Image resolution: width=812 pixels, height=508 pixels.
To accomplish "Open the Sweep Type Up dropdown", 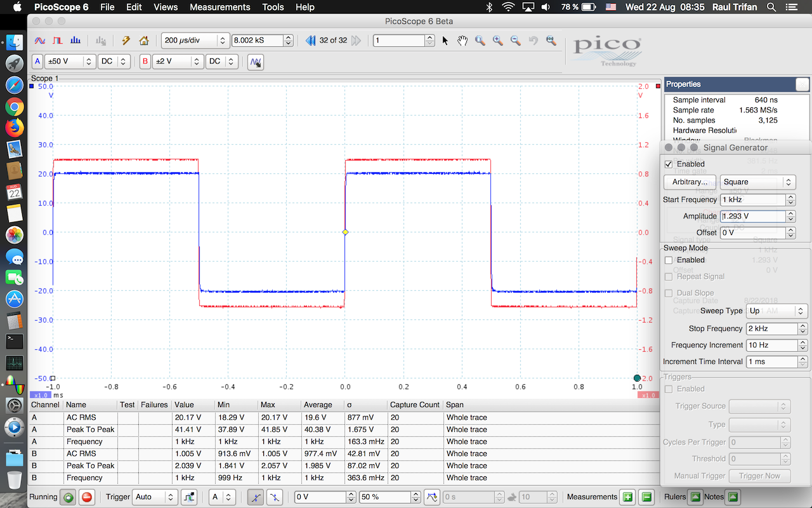I will tap(776, 311).
